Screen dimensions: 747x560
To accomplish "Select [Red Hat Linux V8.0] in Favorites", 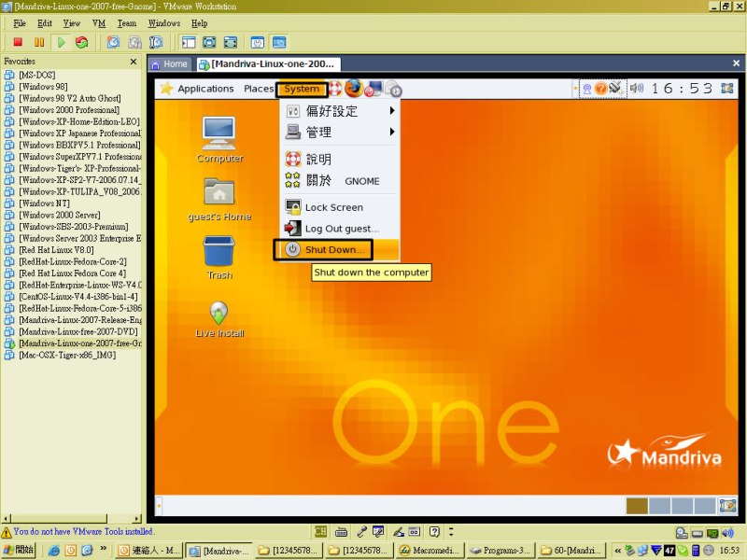I will pos(56,250).
